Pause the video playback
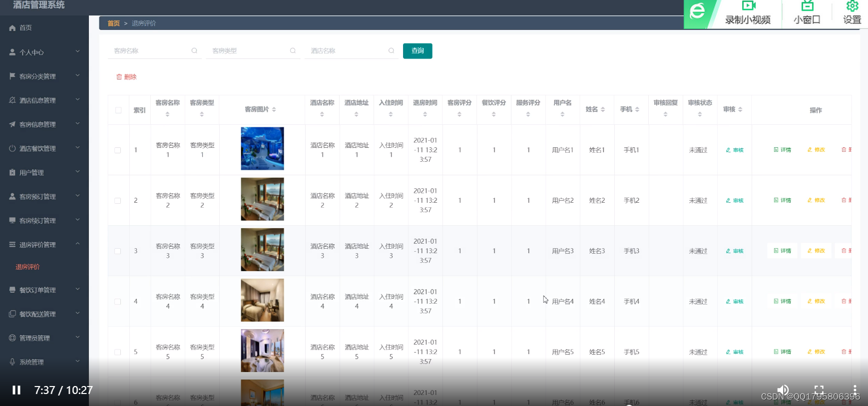The height and width of the screenshot is (406, 868). click(x=16, y=390)
